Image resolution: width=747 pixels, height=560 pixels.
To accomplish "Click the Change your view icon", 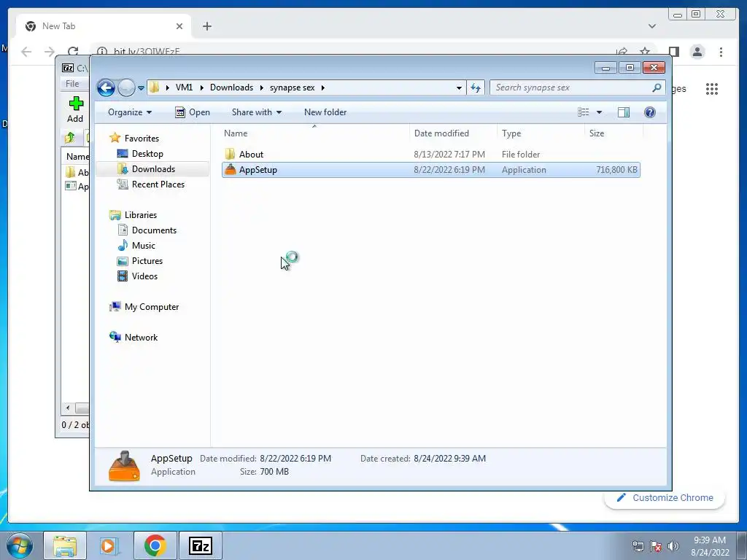I will [x=584, y=112].
